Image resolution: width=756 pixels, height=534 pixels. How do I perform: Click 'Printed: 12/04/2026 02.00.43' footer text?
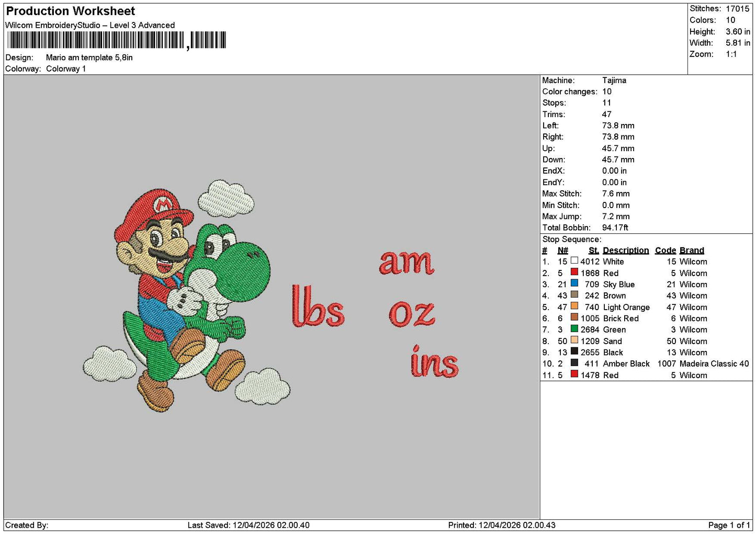[502, 525]
